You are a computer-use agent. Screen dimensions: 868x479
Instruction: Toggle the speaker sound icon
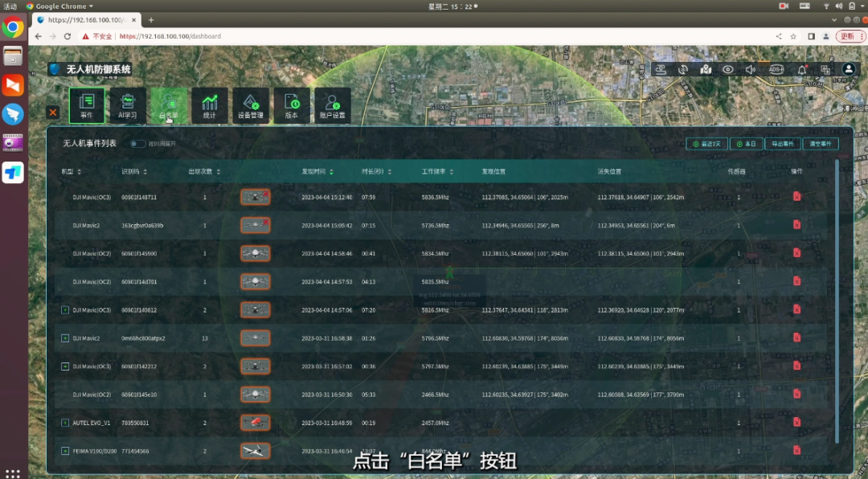coord(751,70)
